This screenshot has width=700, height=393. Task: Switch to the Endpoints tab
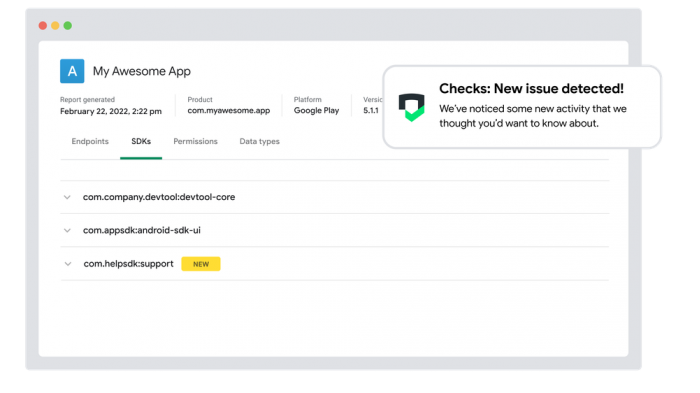(x=90, y=141)
